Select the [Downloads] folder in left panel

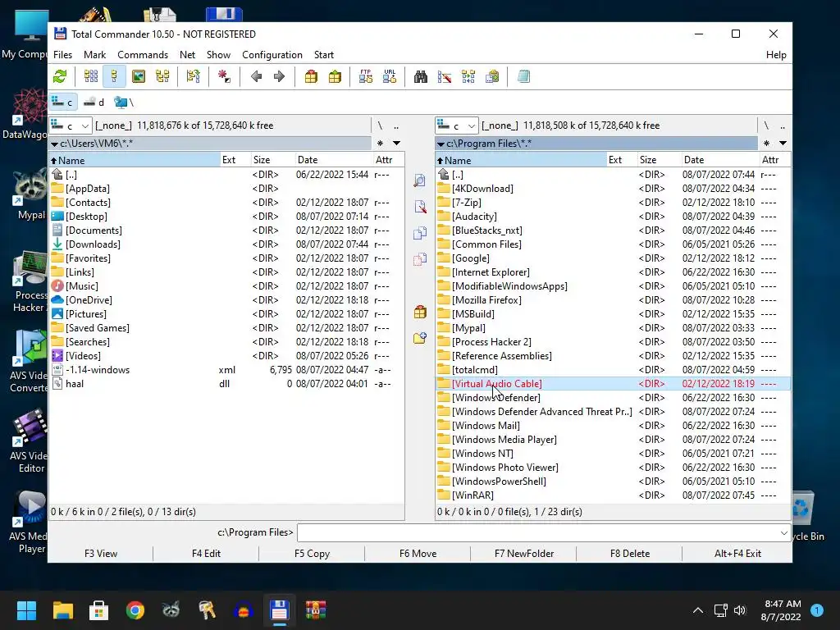click(226, 244)
